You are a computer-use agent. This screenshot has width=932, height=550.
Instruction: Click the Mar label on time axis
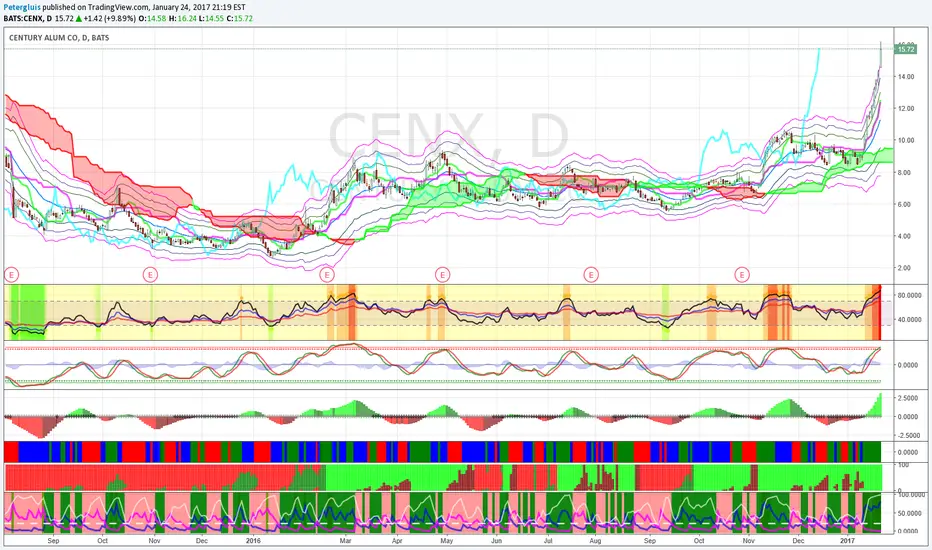(345, 541)
